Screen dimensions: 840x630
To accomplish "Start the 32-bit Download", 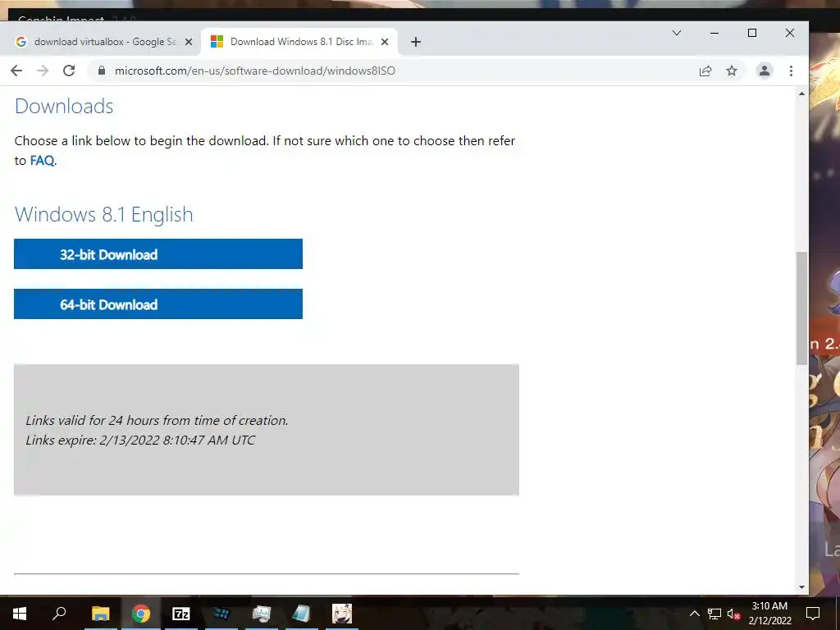I will (158, 254).
